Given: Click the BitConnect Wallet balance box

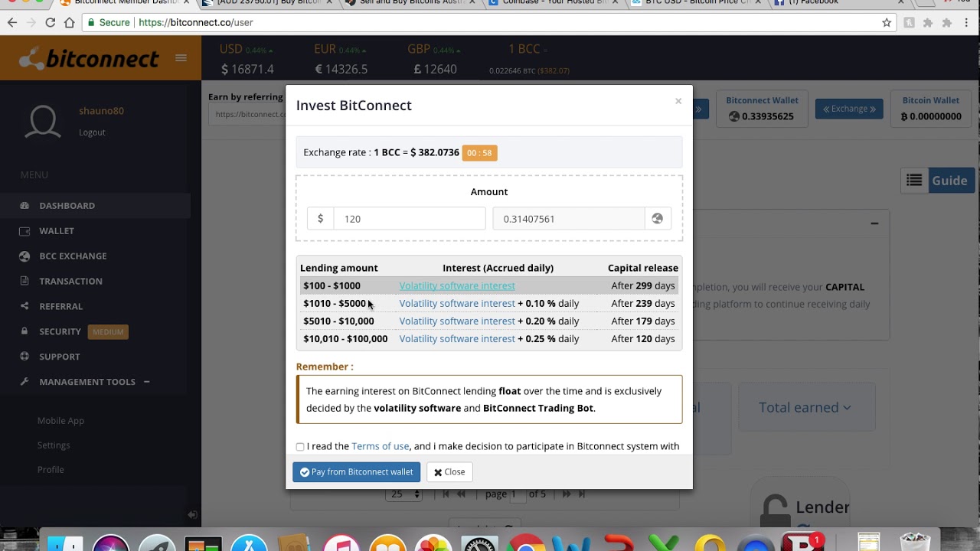Looking at the screenshot, I should coord(762,109).
